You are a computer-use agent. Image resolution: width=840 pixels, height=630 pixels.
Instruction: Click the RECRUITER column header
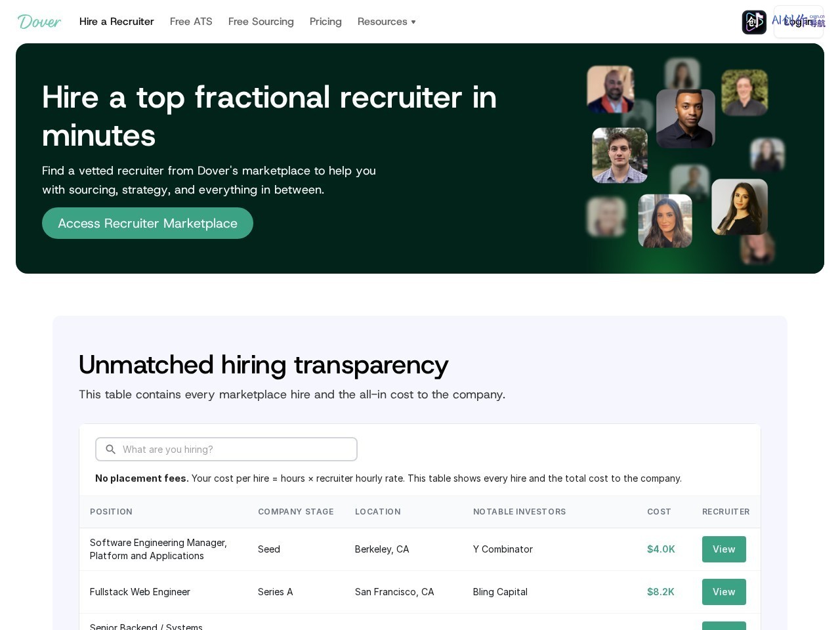(x=726, y=512)
